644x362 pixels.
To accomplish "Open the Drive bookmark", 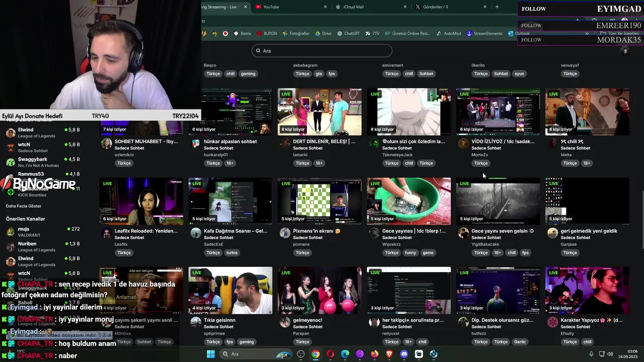I will tap(324, 34).
